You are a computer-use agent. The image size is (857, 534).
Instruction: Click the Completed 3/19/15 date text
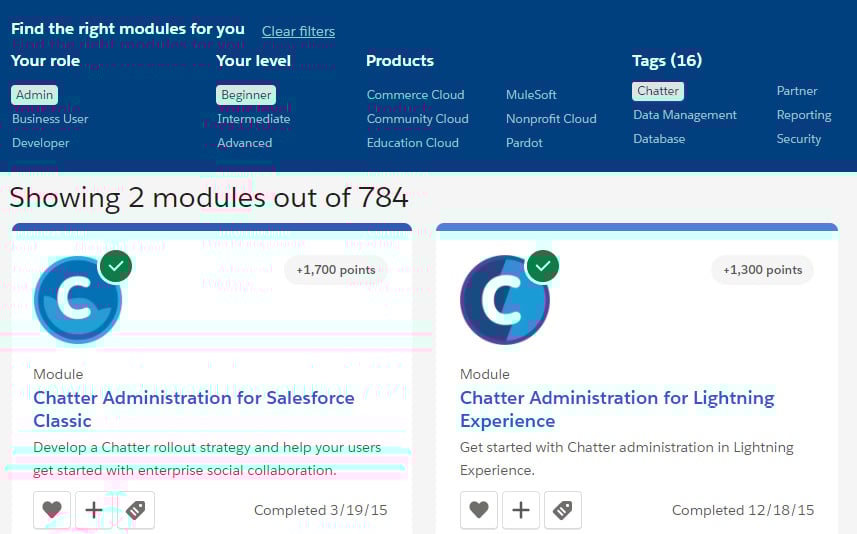tap(321, 510)
